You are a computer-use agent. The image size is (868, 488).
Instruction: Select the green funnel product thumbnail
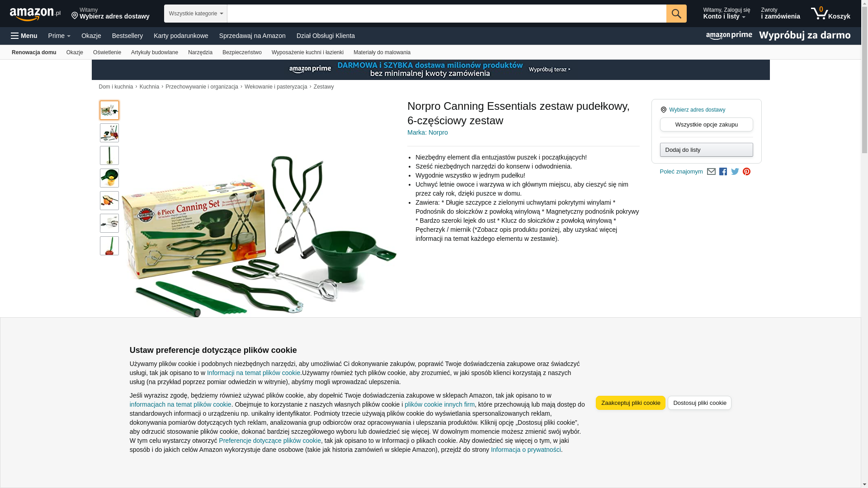click(109, 178)
